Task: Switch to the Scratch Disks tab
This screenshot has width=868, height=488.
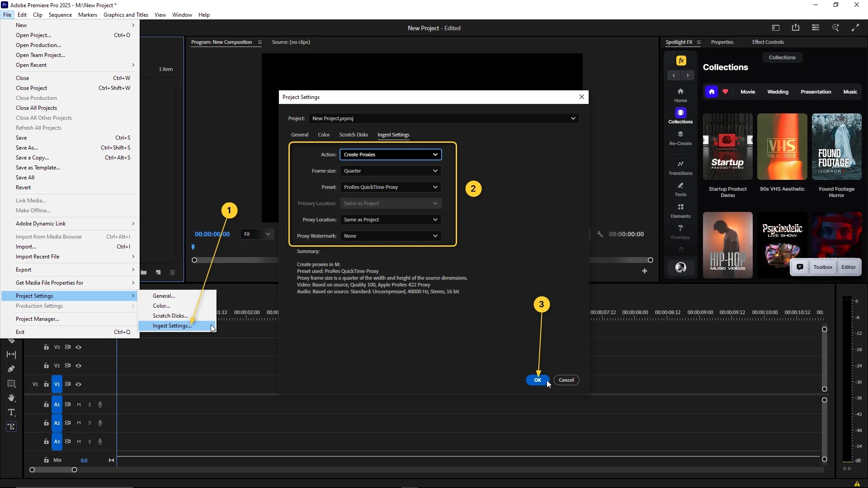Action: coord(354,135)
